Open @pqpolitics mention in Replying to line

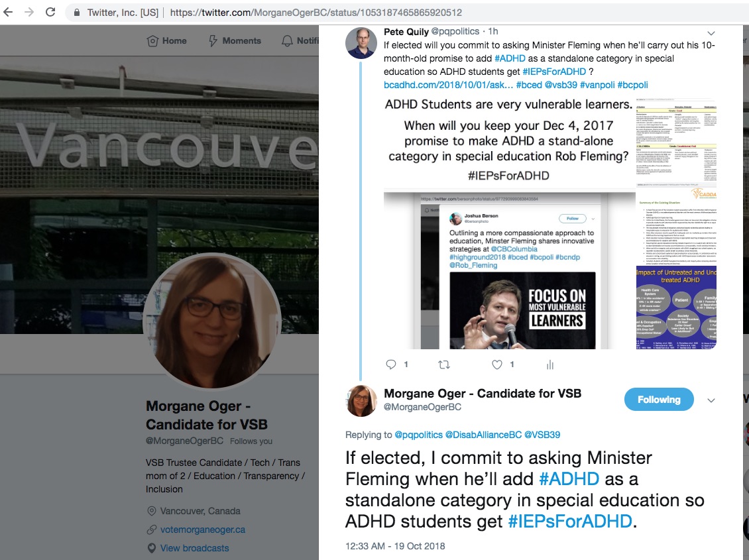pyautogui.click(x=418, y=435)
